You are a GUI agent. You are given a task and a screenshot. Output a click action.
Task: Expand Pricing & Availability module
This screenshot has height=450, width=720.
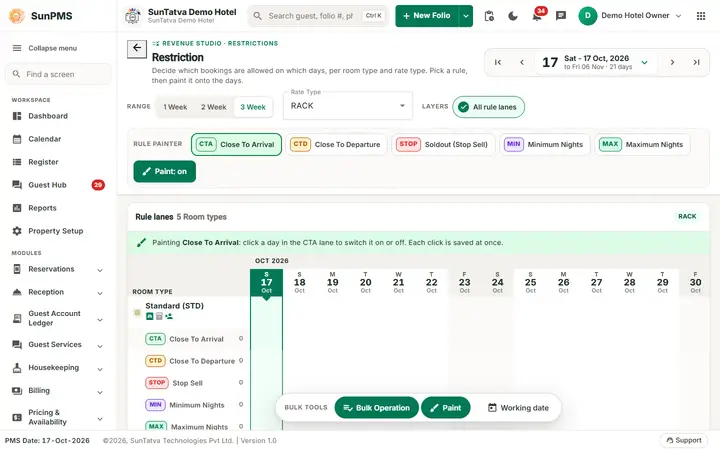click(57, 417)
